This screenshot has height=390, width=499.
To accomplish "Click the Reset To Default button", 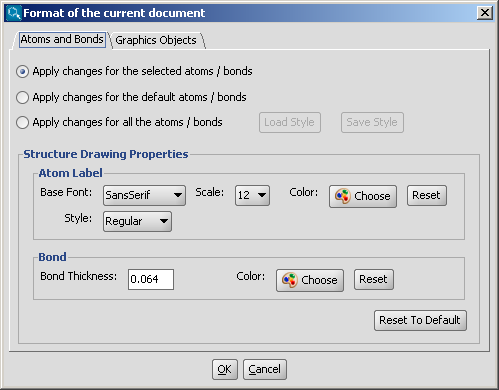I will click(x=420, y=320).
